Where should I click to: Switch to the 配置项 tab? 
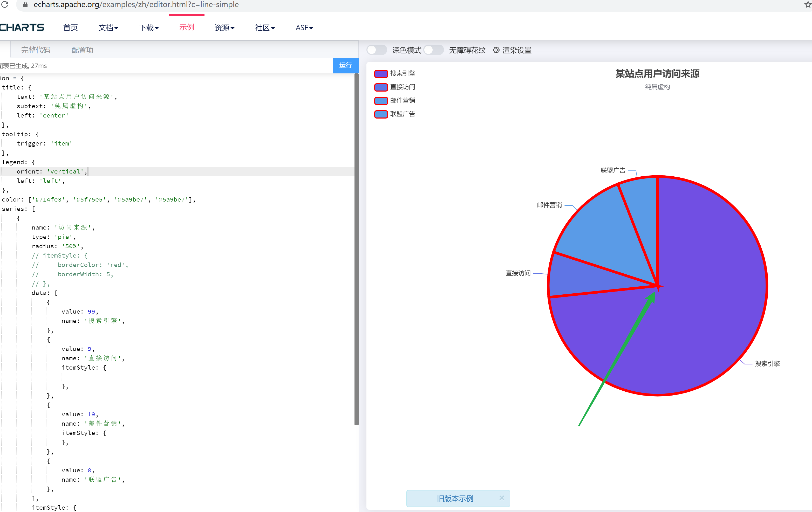(82, 50)
